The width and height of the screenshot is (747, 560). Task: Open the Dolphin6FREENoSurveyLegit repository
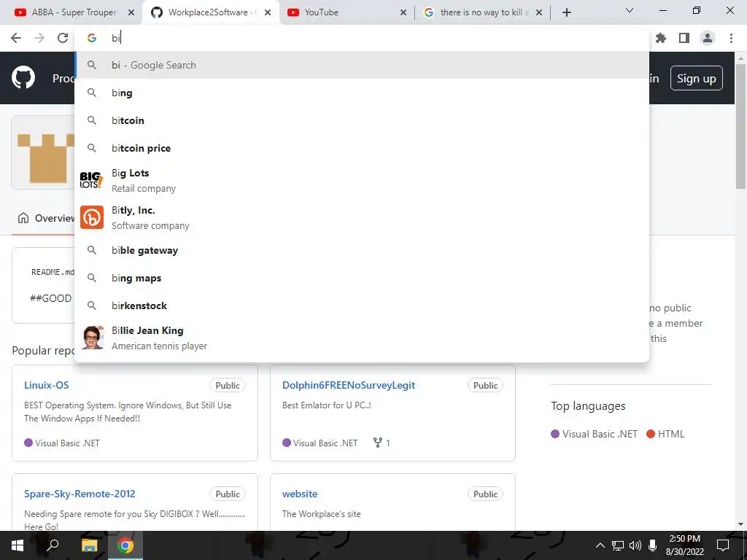[349, 385]
